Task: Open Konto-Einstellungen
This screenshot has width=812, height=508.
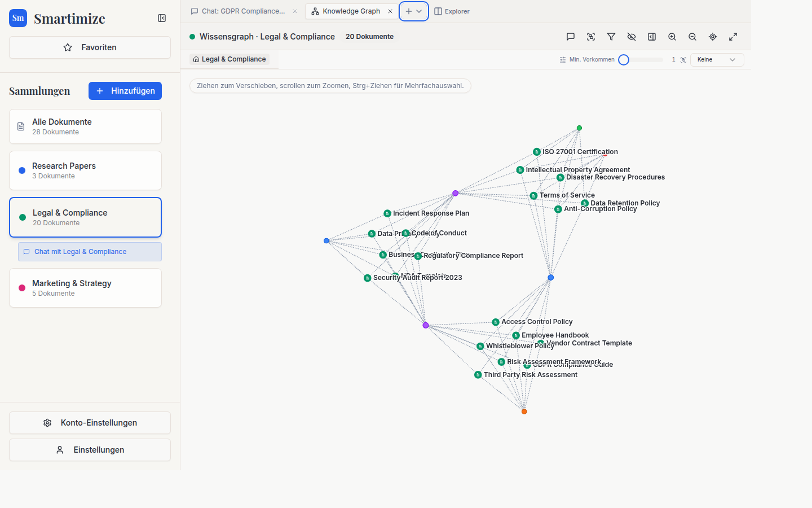Action: [90, 423]
